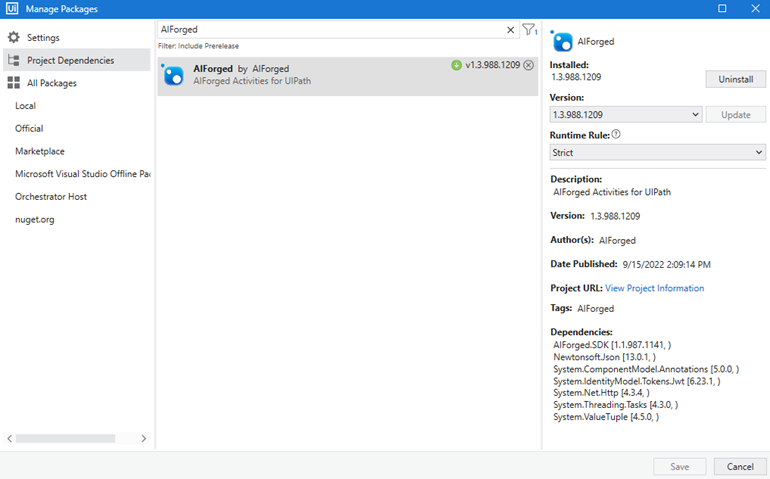This screenshot has height=479, width=770.
Task: Click the Save button
Action: 679,466
